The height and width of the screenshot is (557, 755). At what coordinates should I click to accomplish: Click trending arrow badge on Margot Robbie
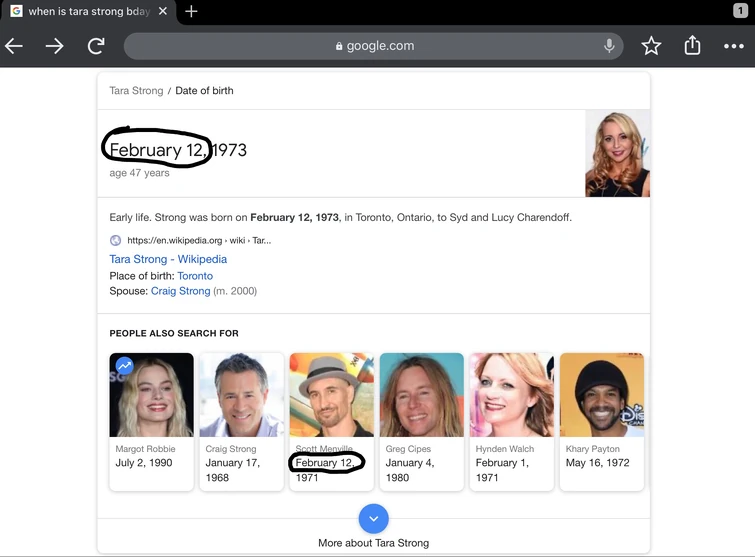[125, 366]
